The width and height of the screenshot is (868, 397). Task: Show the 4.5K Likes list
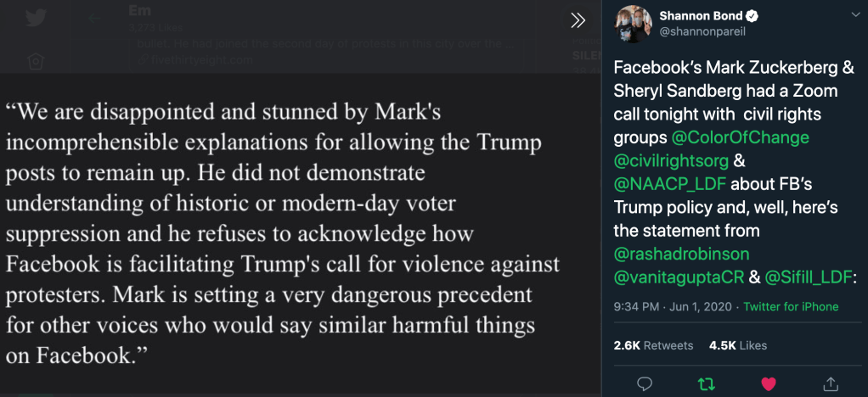[738, 345]
